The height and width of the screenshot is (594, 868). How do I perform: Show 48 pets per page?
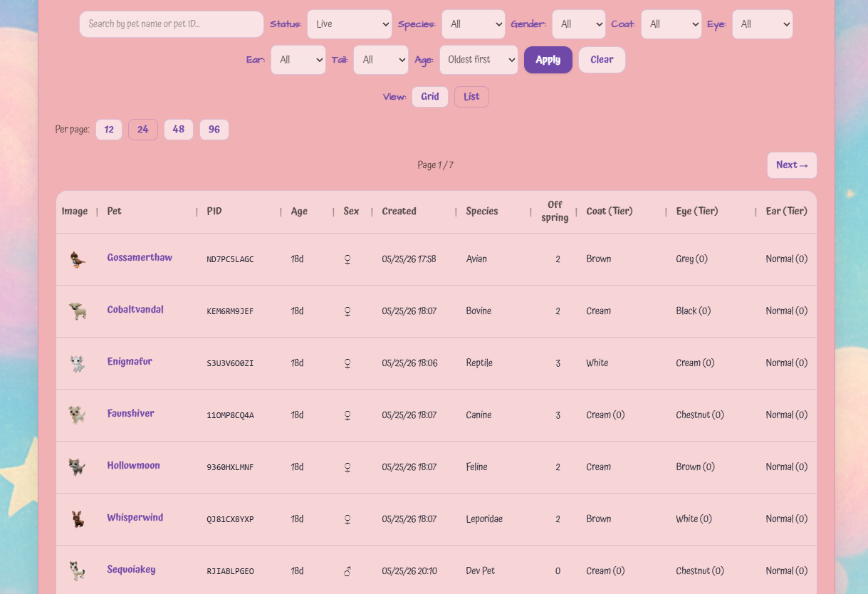(x=179, y=130)
